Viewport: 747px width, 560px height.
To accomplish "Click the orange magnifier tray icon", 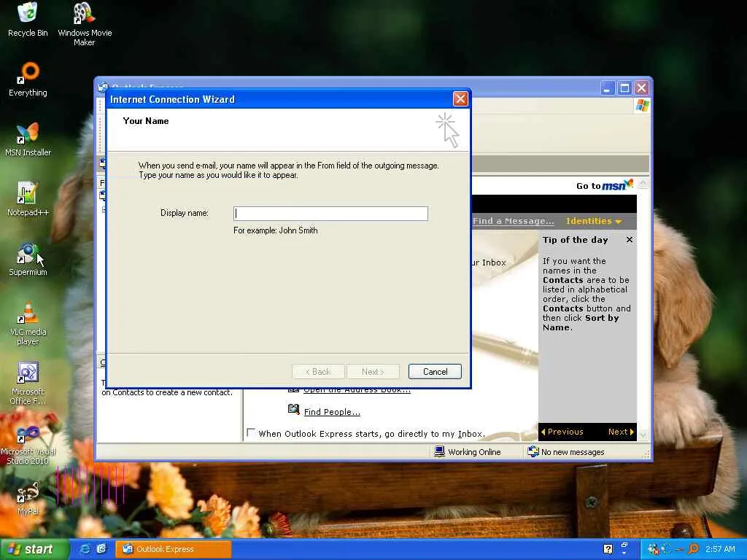I will click(693, 549).
